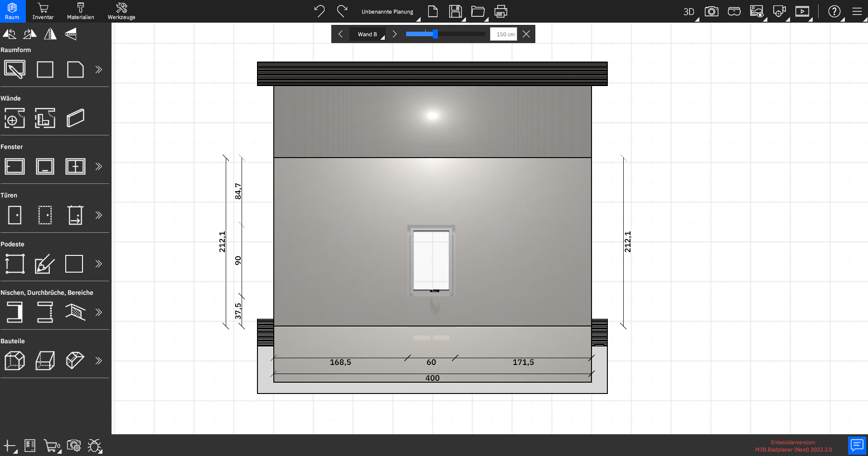Image resolution: width=868 pixels, height=456 pixels.
Task: Open the VR headset view
Action: 734,11
